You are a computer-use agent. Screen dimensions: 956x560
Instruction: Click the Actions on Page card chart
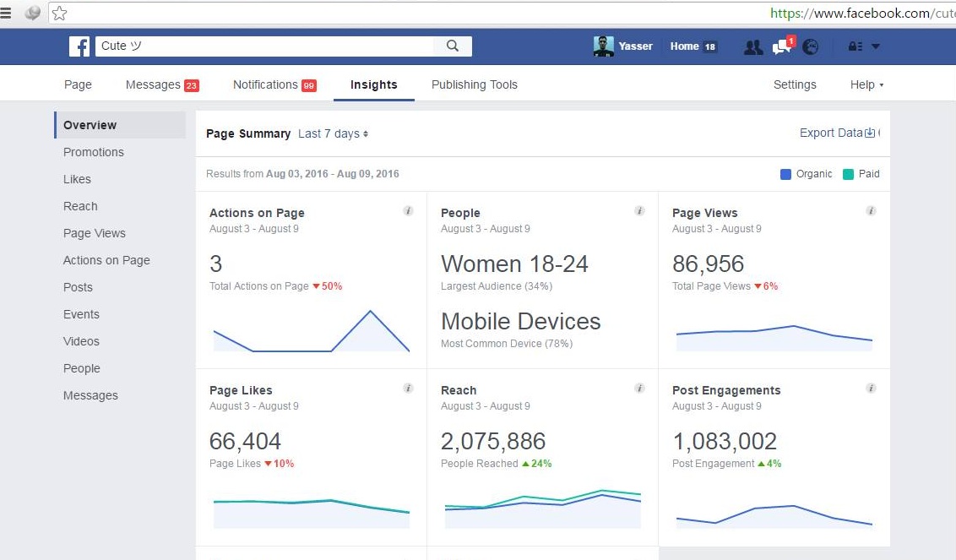(311, 331)
